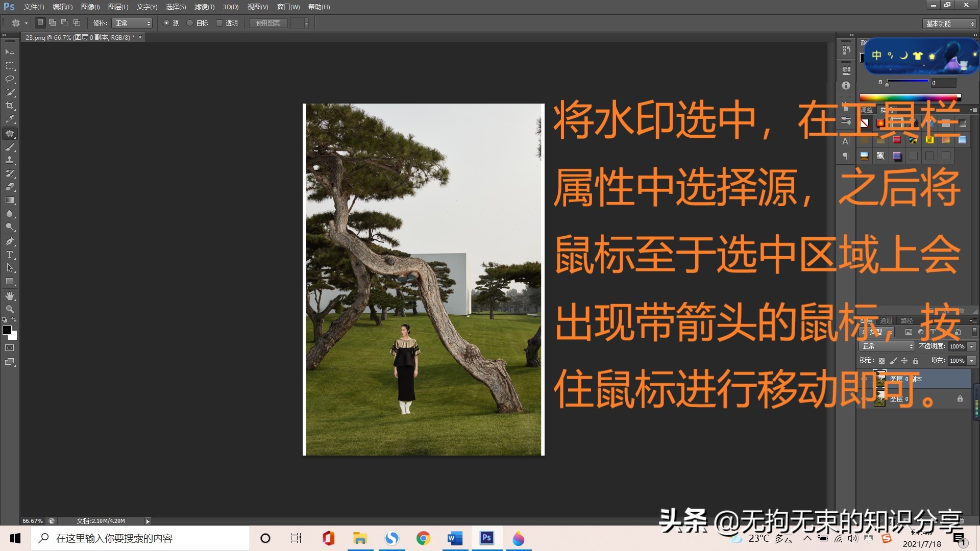Click Photoshop taskbar icon

tap(487, 538)
